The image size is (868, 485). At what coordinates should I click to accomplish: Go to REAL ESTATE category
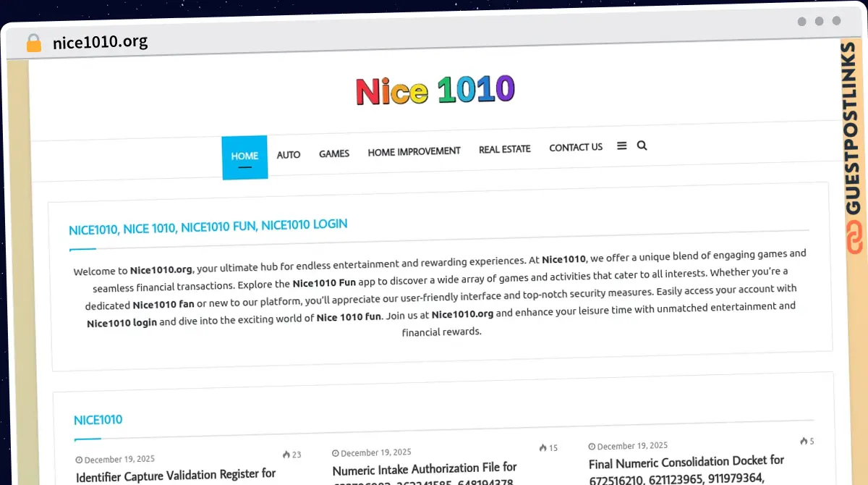click(505, 149)
